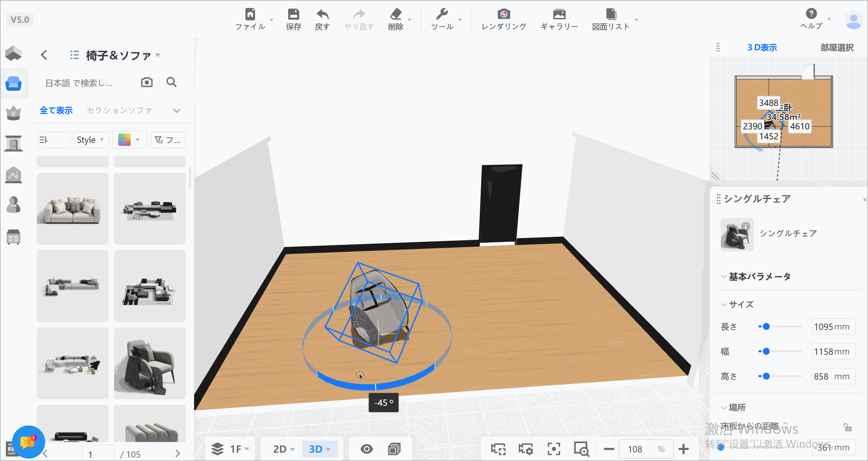Open the ファイル (File) menu icon
The height and width of the screenshot is (461, 868).
pyautogui.click(x=250, y=14)
